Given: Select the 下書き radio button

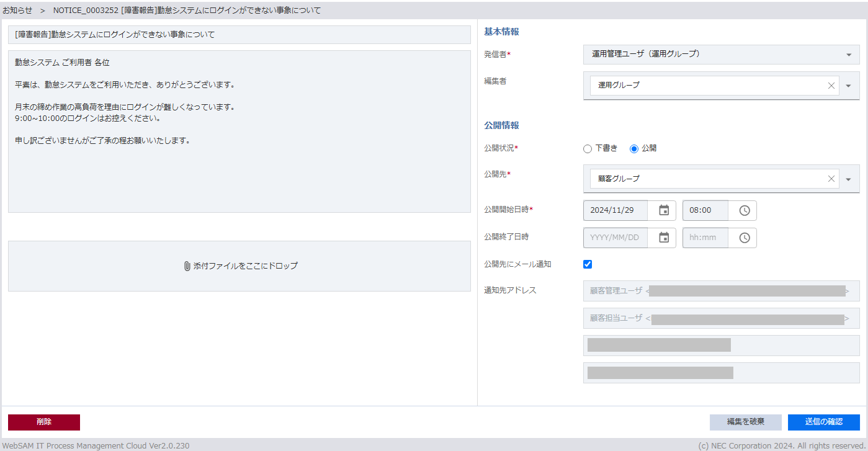Looking at the screenshot, I should 588,149.
